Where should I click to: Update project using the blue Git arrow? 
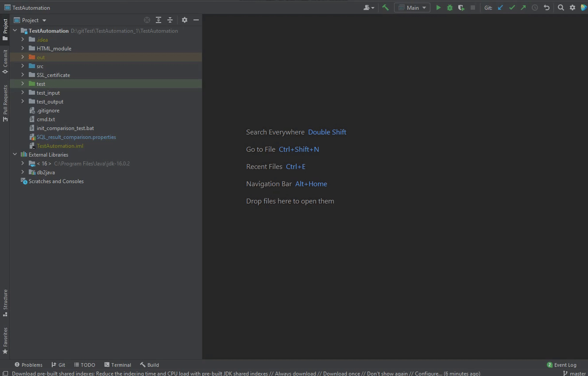click(500, 8)
